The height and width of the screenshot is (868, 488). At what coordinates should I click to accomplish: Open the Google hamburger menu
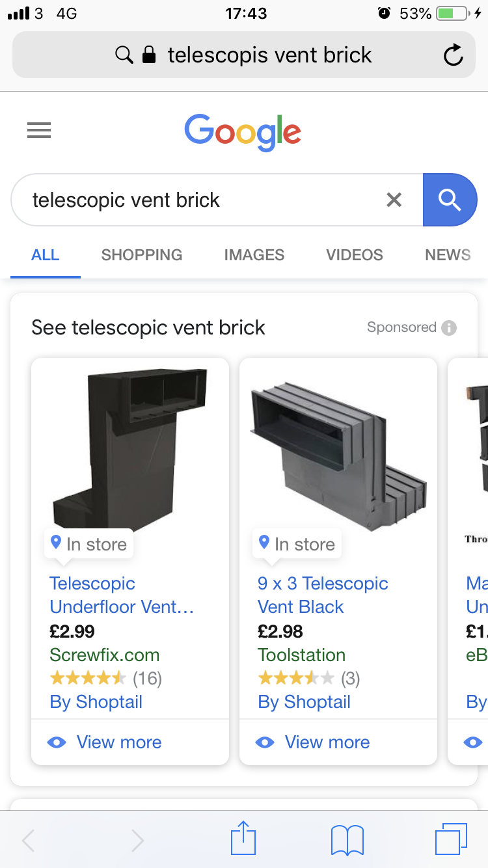click(39, 131)
